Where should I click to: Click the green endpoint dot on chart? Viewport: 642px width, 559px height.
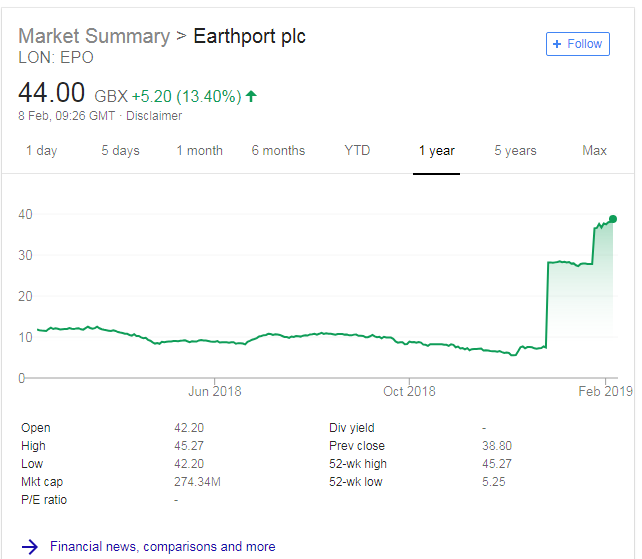[612, 219]
